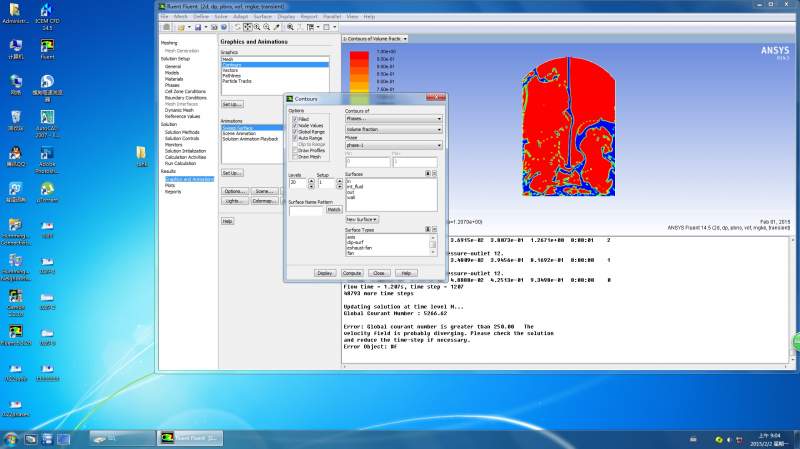Decrease the Setup value with down arrow

339,186
